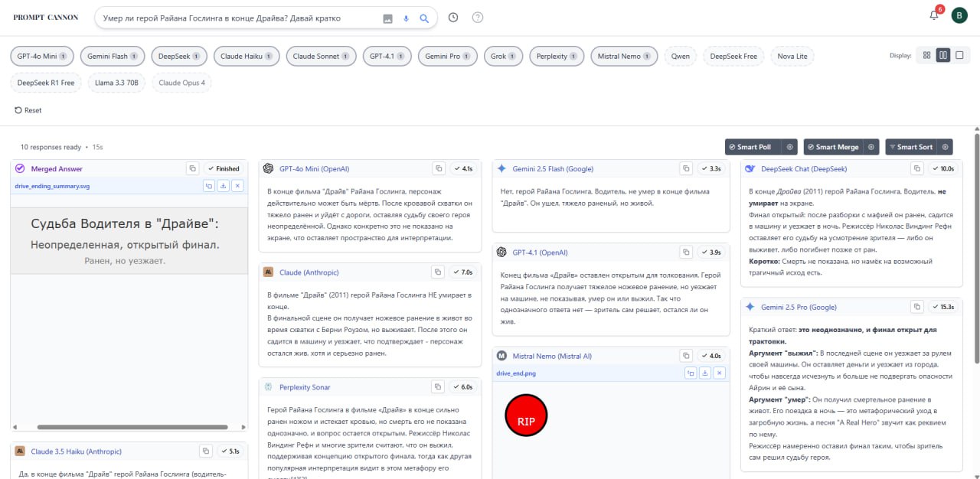Open Smart Merge settings gear
Viewport: 980px width, 479px height.
click(x=871, y=147)
